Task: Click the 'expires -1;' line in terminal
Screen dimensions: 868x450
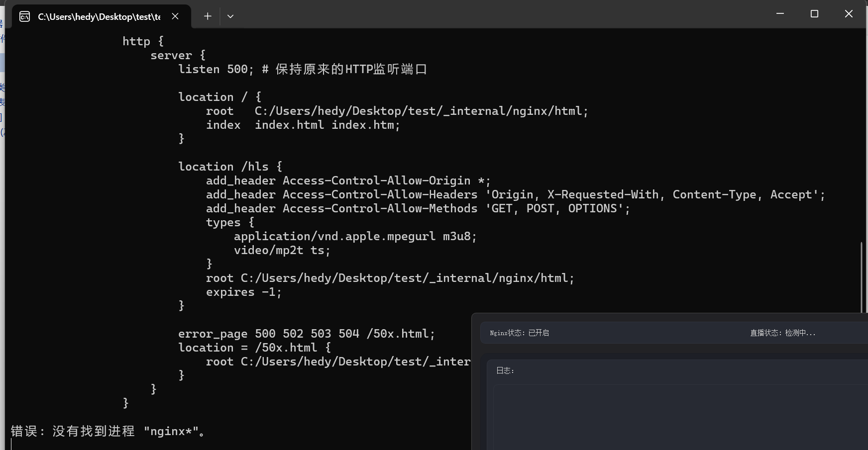Action: 243,292
